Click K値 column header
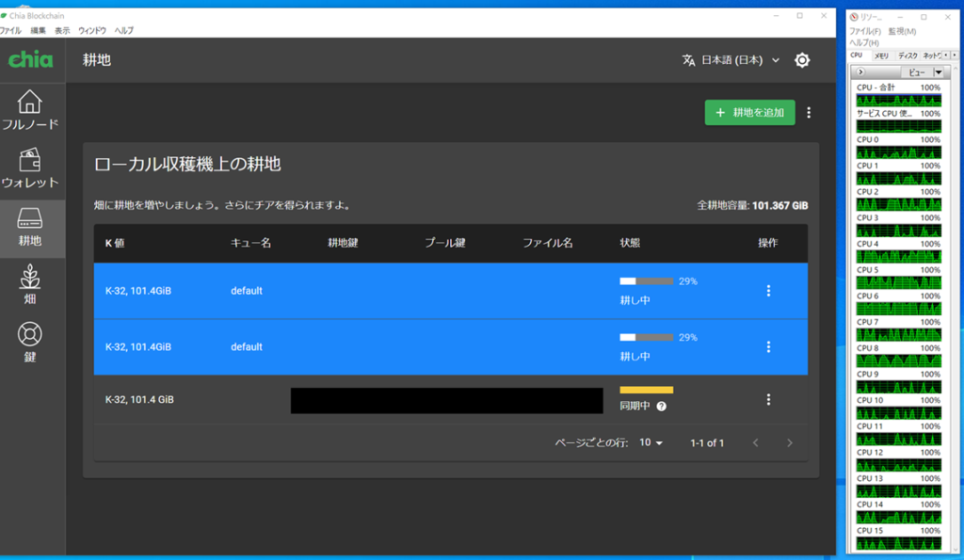The height and width of the screenshot is (560, 964). click(115, 243)
